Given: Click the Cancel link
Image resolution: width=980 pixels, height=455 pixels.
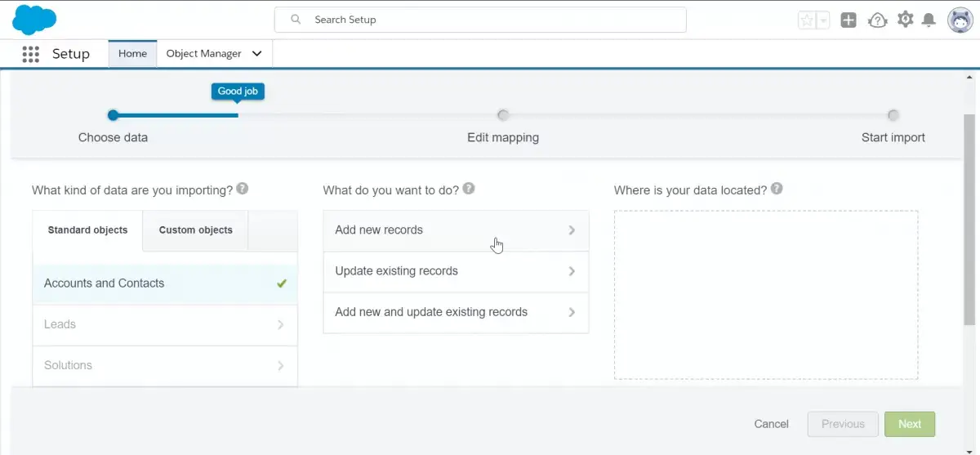Looking at the screenshot, I should tap(771, 424).
